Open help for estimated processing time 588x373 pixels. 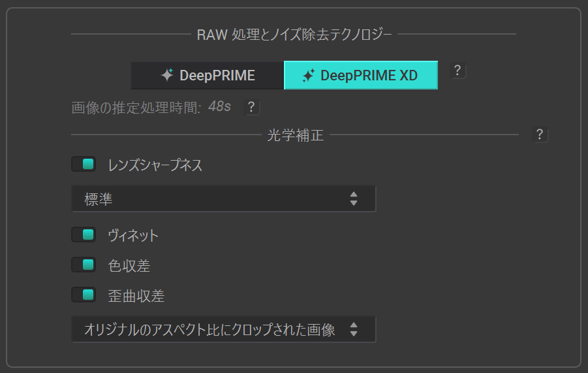pos(251,107)
